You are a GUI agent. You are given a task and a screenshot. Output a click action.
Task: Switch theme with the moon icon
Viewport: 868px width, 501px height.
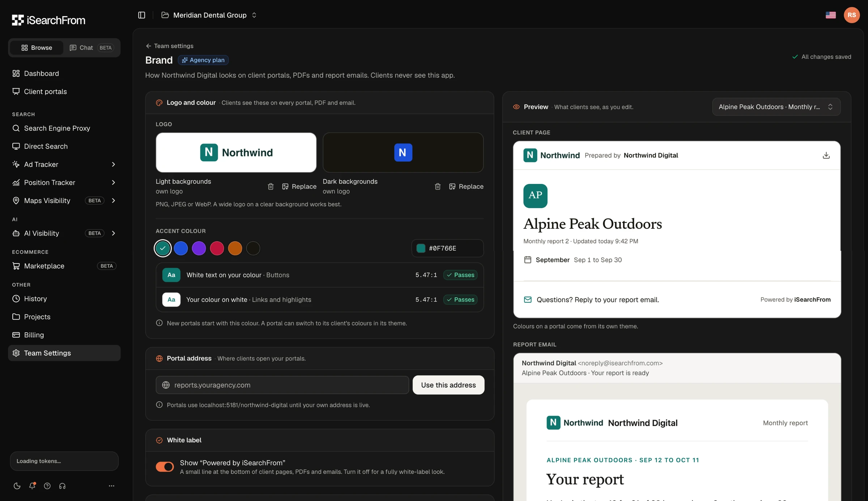(17, 486)
